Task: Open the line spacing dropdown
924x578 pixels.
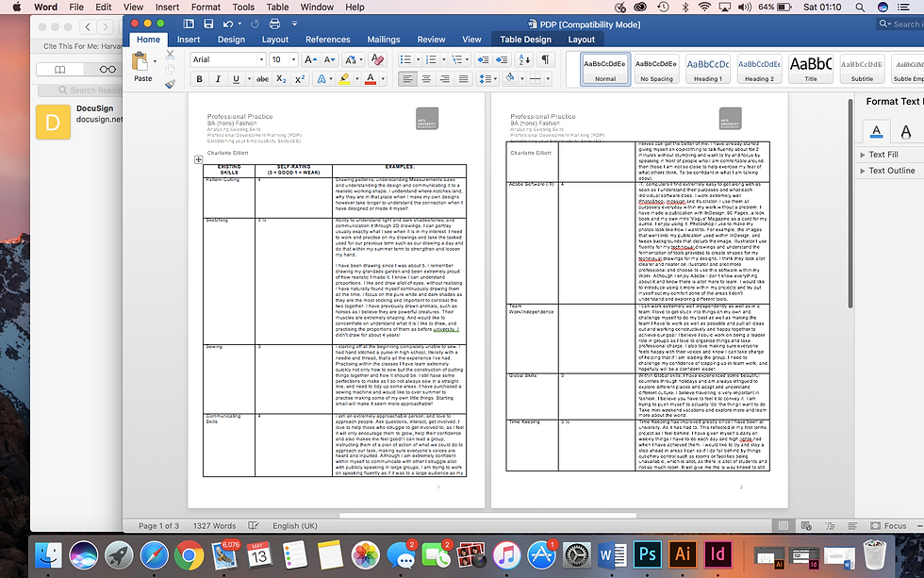Action: 487,79
